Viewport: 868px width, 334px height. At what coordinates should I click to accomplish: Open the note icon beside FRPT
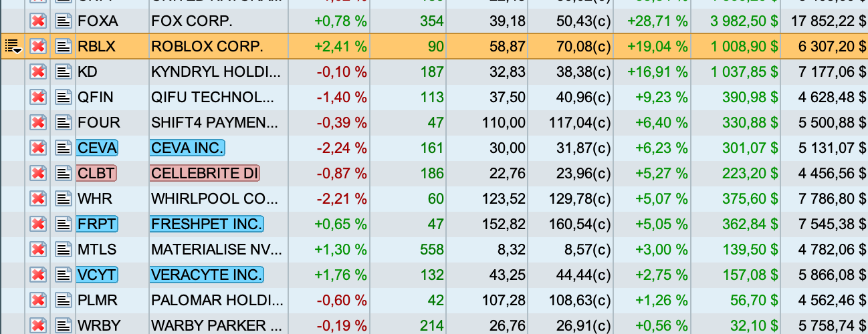[63, 224]
